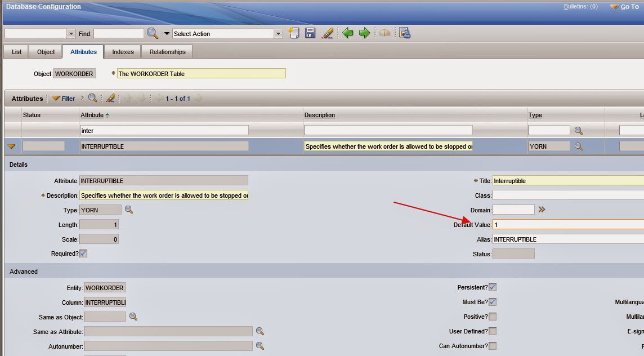Sort by the Type column header

tap(535, 115)
